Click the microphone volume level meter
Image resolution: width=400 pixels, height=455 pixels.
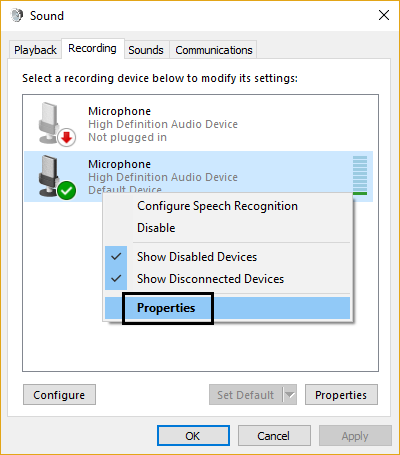pyautogui.click(x=360, y=175)
